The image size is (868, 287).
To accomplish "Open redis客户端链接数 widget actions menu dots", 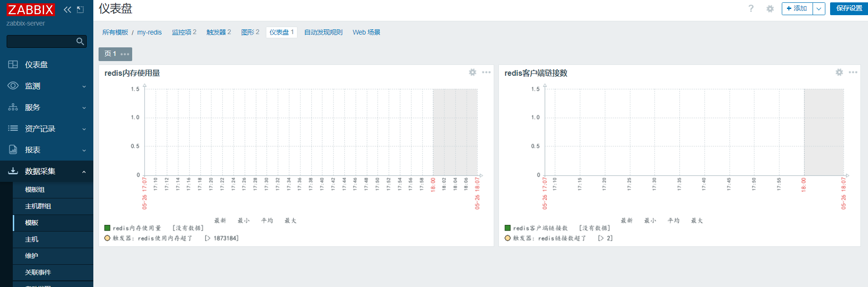I will tap(853, 72).
